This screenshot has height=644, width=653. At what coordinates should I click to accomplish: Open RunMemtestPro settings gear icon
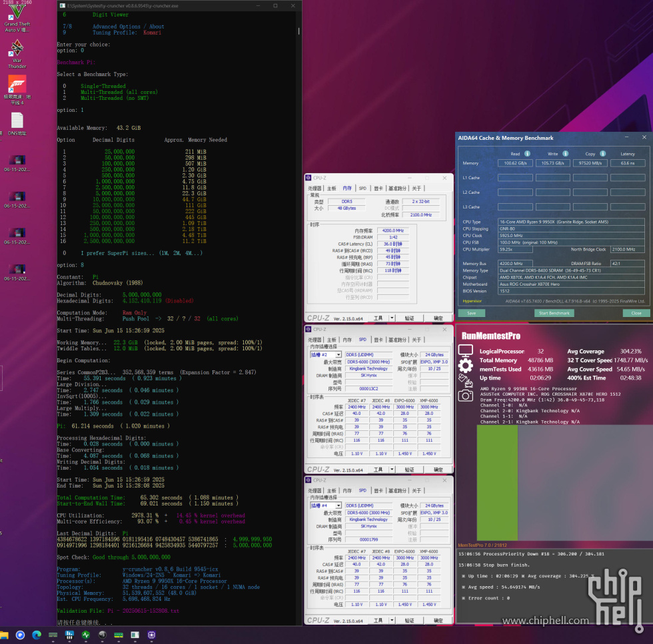pos(465,366)
